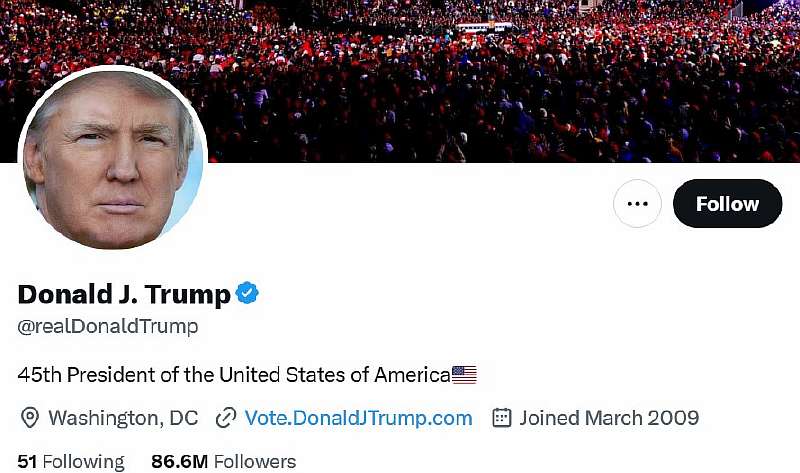
Task: Open the circular profile picture
Action: (112, 158)
